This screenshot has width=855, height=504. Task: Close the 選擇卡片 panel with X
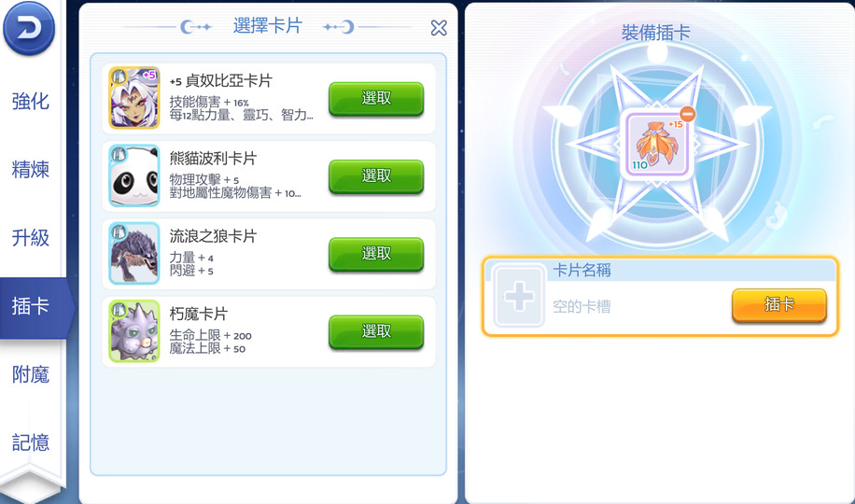[x=439, y=28]
